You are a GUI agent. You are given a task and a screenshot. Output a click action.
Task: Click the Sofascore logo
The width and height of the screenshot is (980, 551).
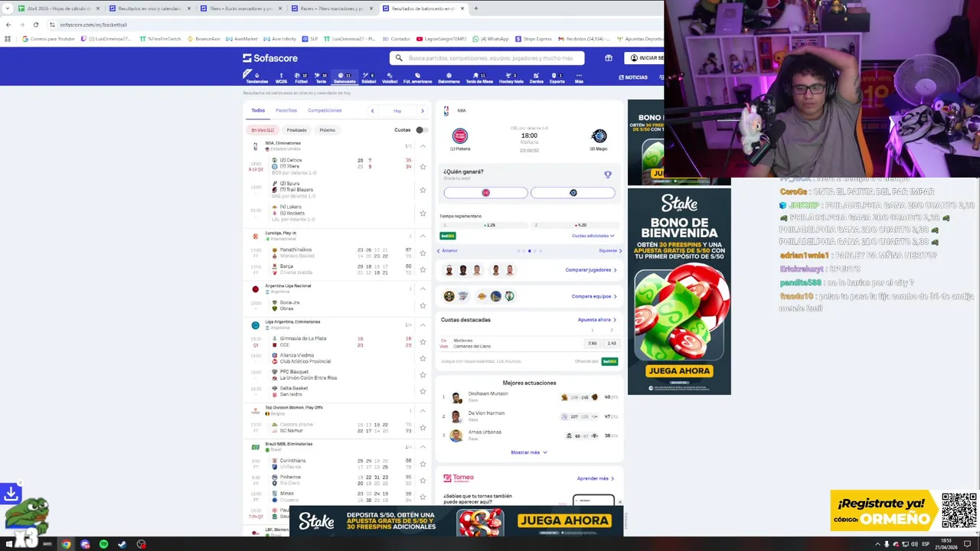[270, 58]
